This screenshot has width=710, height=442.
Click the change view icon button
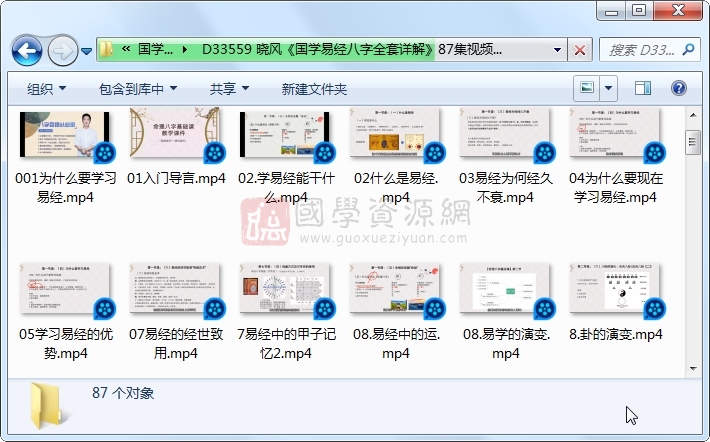pos(586,88)
